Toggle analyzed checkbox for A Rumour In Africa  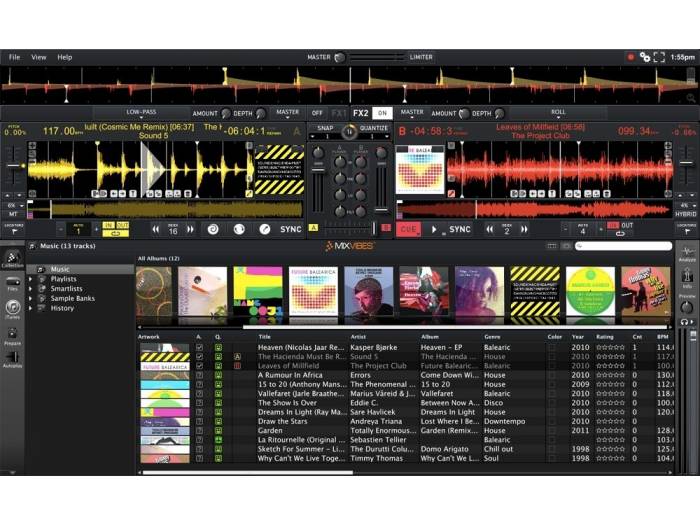pos(200,375)
